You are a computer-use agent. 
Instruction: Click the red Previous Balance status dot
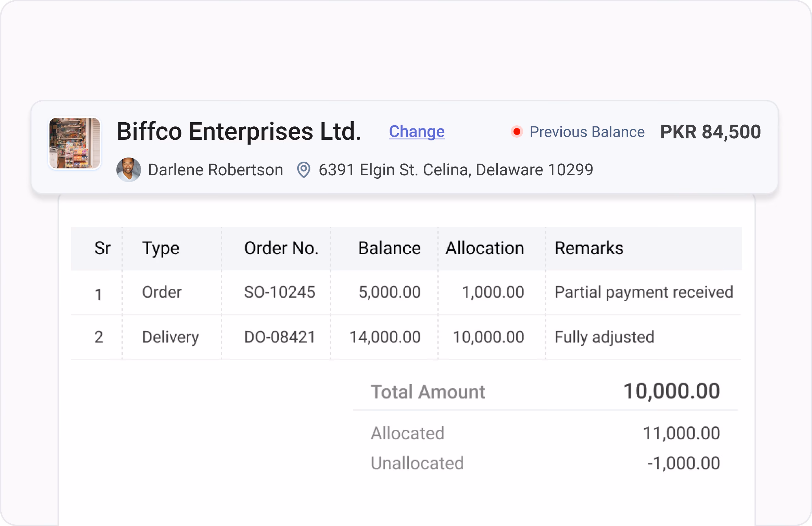(517, 132)
